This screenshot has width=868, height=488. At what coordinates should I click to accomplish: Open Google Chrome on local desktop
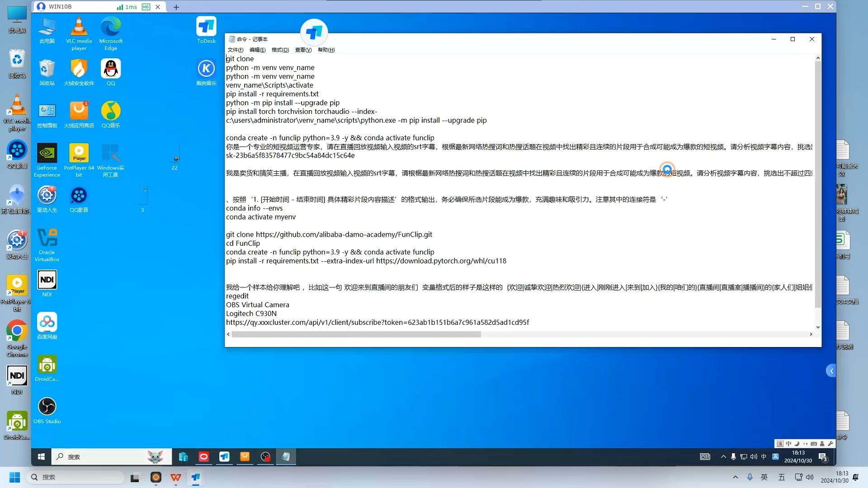(17, 338)
